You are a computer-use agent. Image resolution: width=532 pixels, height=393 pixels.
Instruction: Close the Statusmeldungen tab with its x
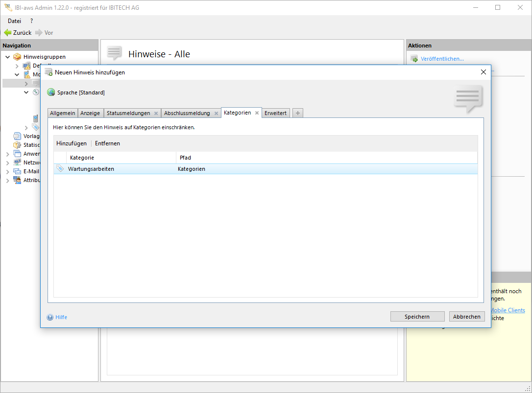[156, 113]
